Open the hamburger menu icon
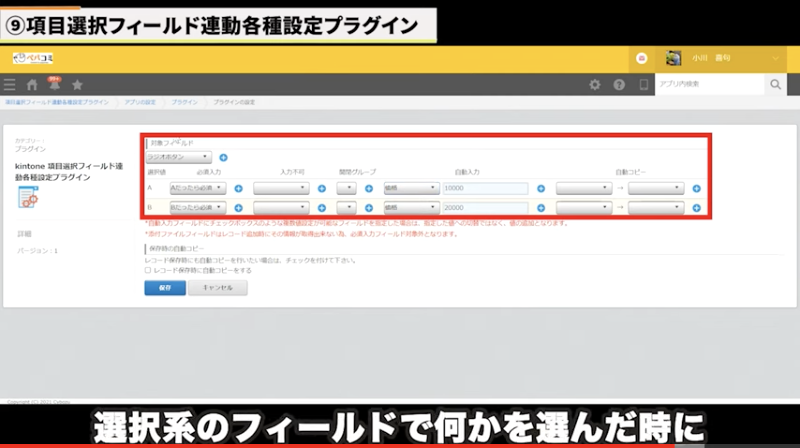This screenshot has height=448, width=800. click(x=10, y=85)
